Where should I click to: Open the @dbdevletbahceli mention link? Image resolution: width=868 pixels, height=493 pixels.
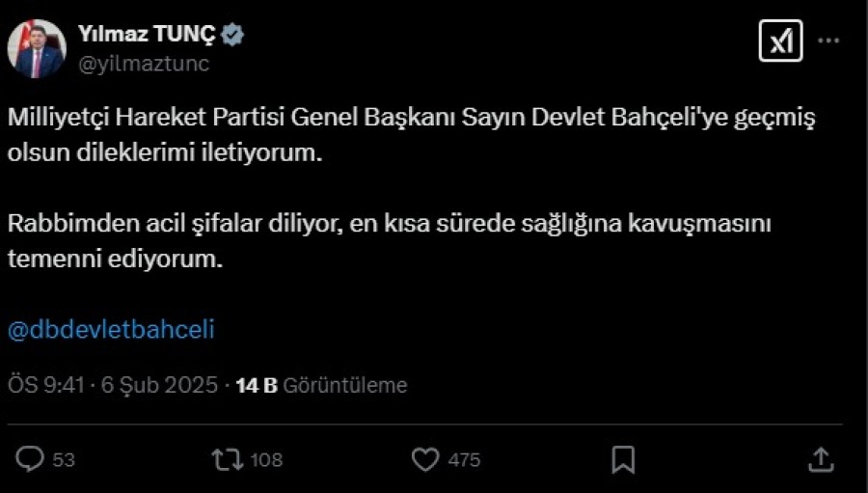click(111, 329)
